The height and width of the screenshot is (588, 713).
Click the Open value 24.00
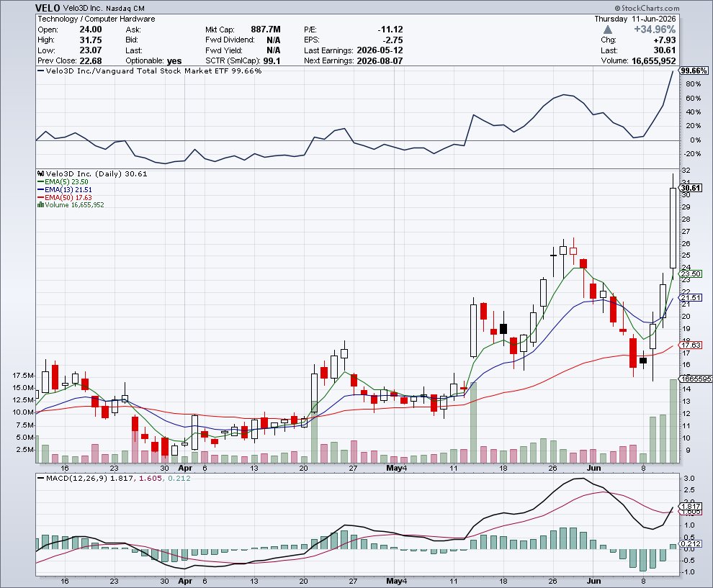click(91, 30)
